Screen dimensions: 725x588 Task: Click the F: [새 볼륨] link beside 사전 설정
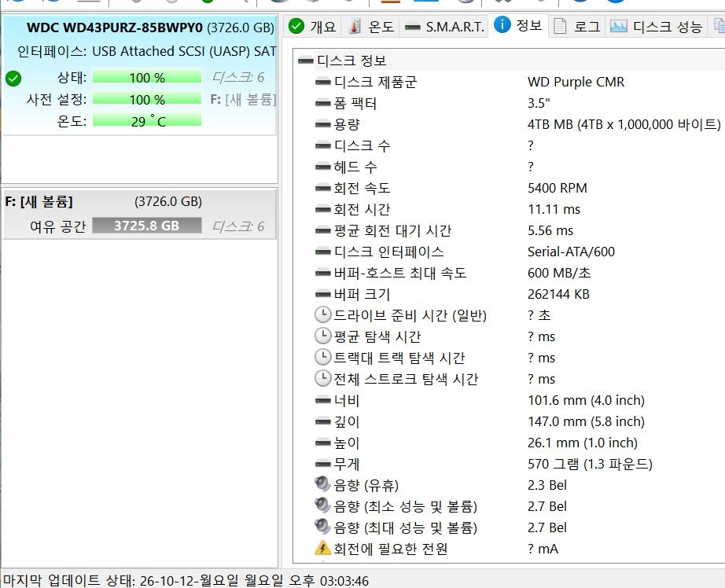coord(243,99)
